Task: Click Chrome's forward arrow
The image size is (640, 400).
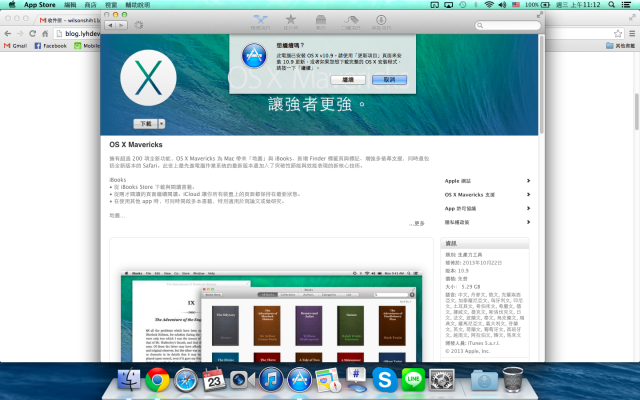Action: pos(20,33)
